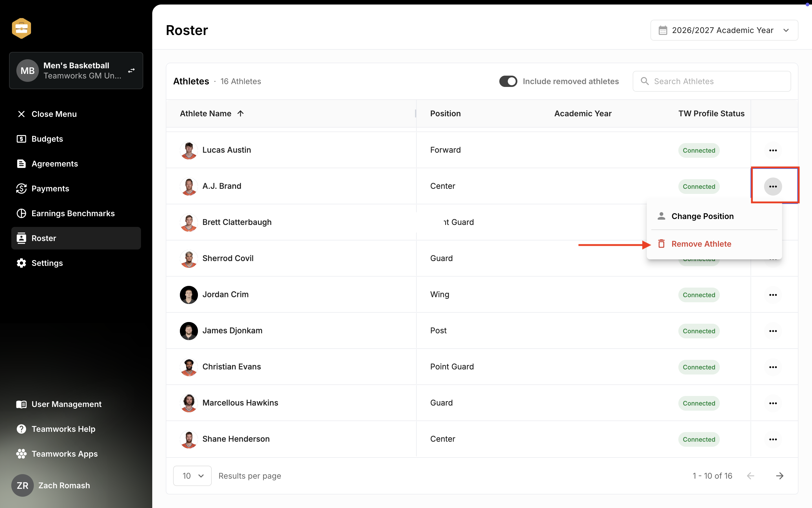The height and width of the screenshot is (508, 812).
Task: Open the more options menu for Christian Evans
Action: [773, 367]
